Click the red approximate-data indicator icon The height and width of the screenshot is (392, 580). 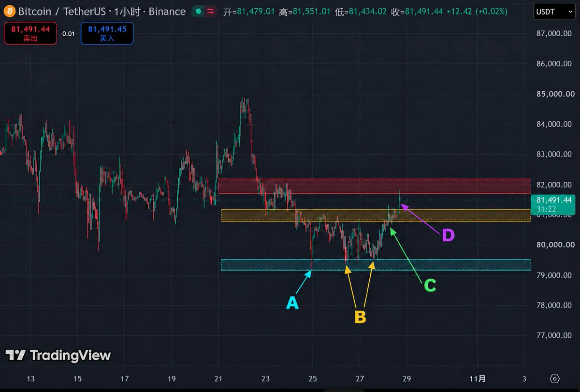click(x=211, y=12)
